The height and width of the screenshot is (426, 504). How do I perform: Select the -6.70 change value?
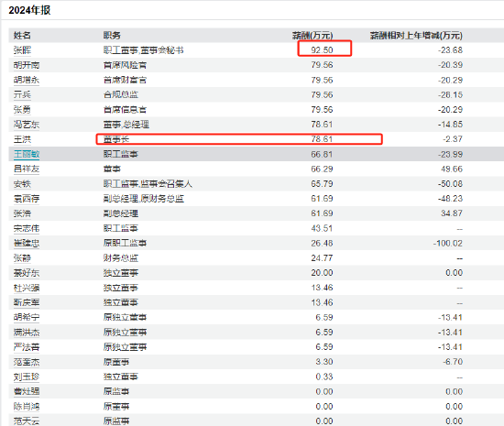click(x=453, y=362)
